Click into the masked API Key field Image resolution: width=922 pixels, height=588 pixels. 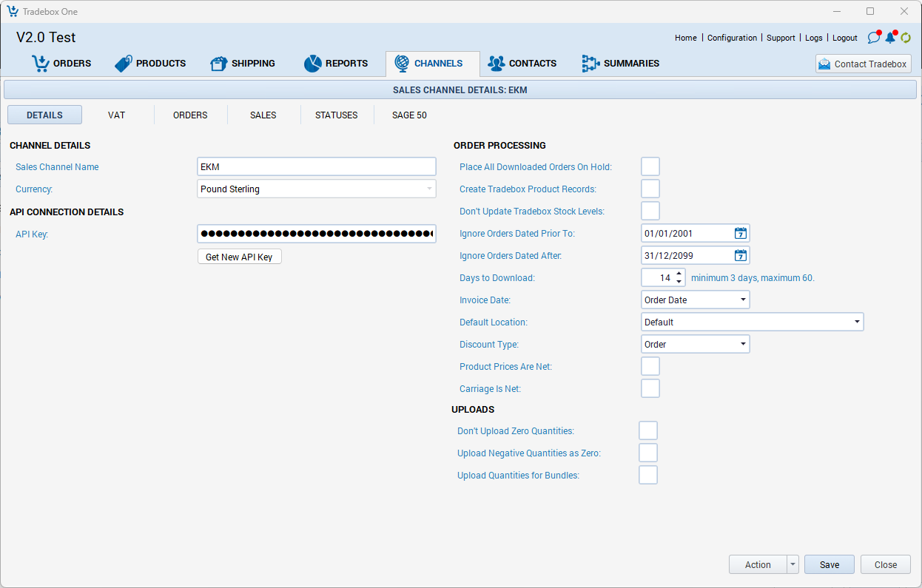[317, 234]
